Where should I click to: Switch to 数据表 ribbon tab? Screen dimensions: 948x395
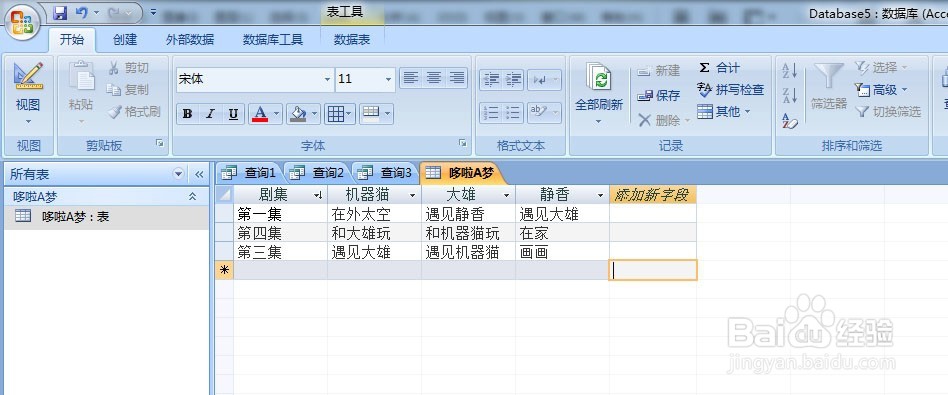[x=352, y=40]
